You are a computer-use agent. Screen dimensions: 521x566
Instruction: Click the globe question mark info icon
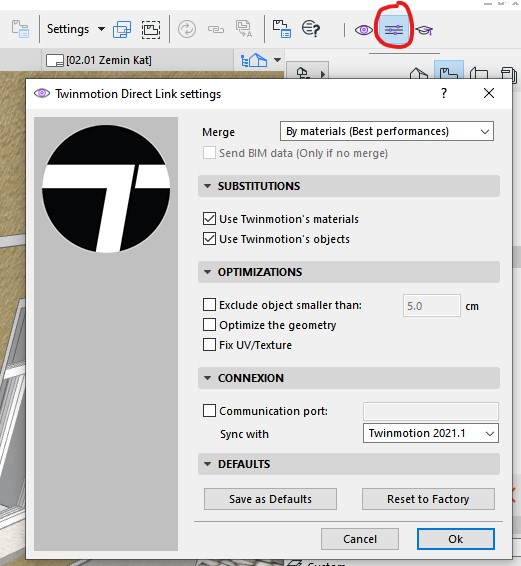(311, 29)
